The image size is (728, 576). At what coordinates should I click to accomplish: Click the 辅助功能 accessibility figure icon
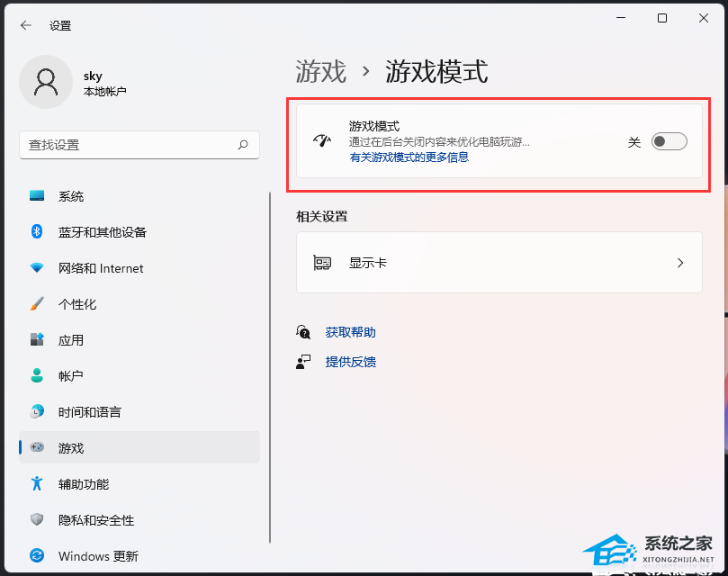[x=37, y=483]
